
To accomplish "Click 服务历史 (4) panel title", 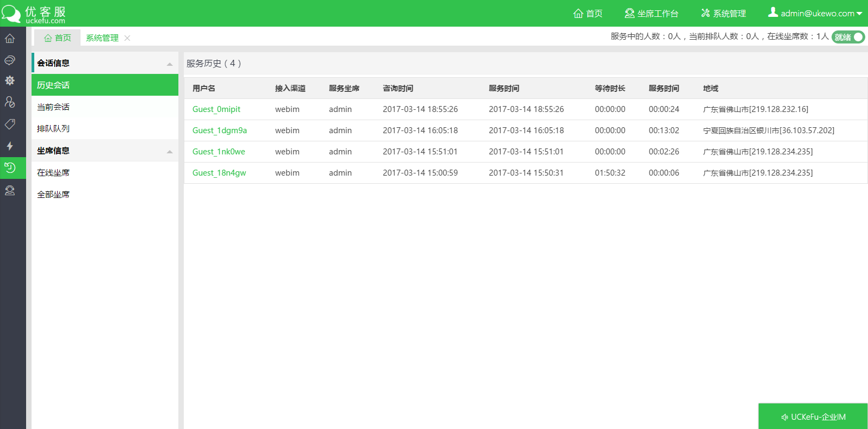I will click(x=214, y=64).
